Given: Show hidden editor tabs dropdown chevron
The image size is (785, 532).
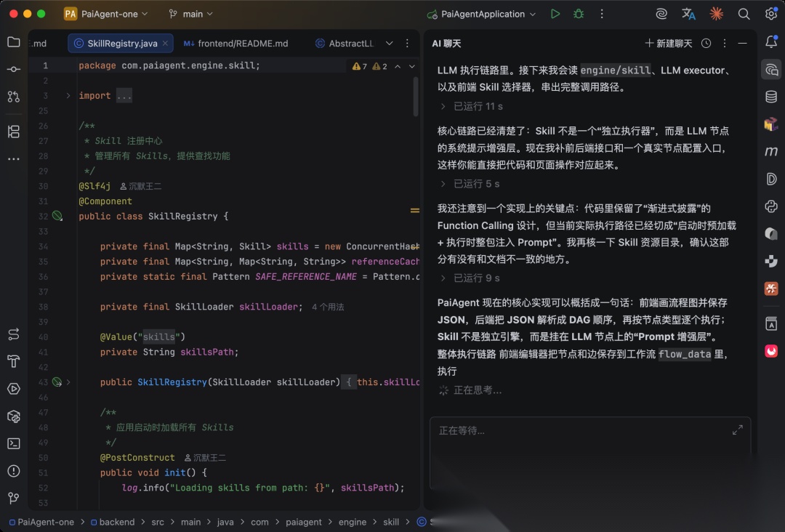Looking at the screenshot, I should (389, 44).
